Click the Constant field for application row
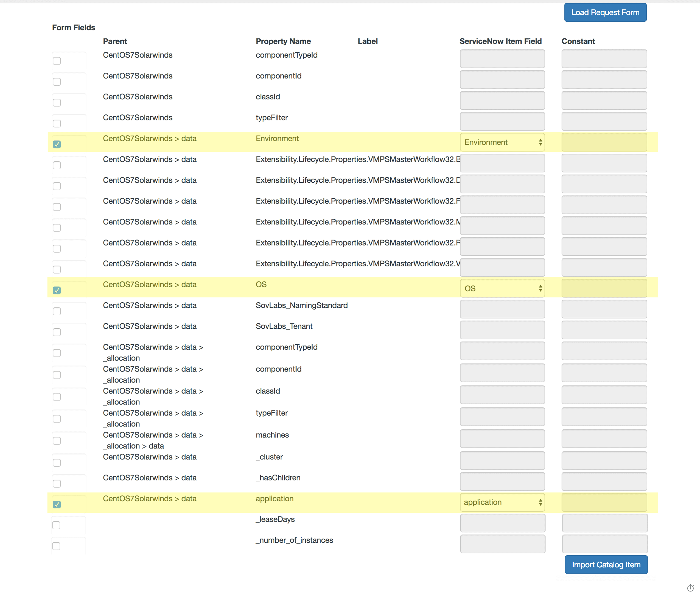 [604, 502]
